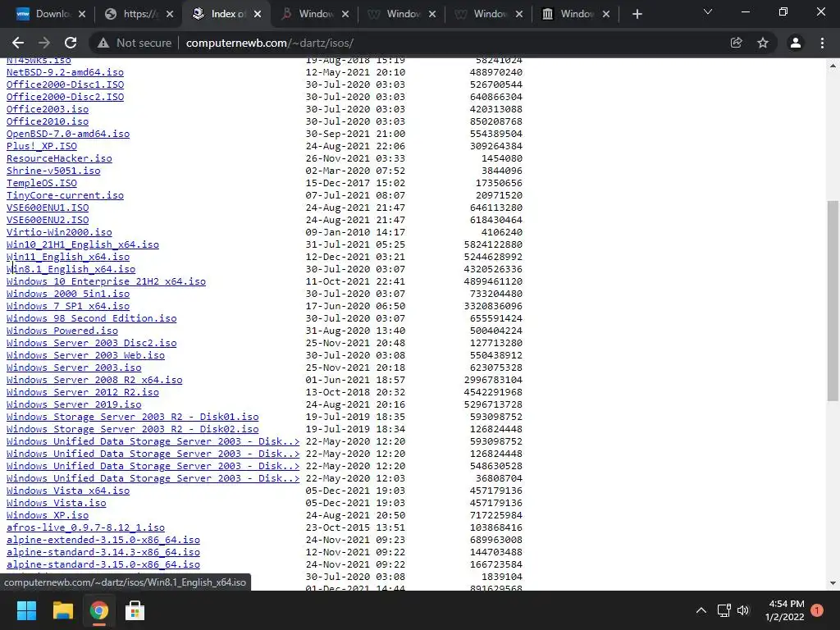This screenshot has height=630, width=840.
Task: Open the Chrome three-dot menu
Action: coord(822,43)
